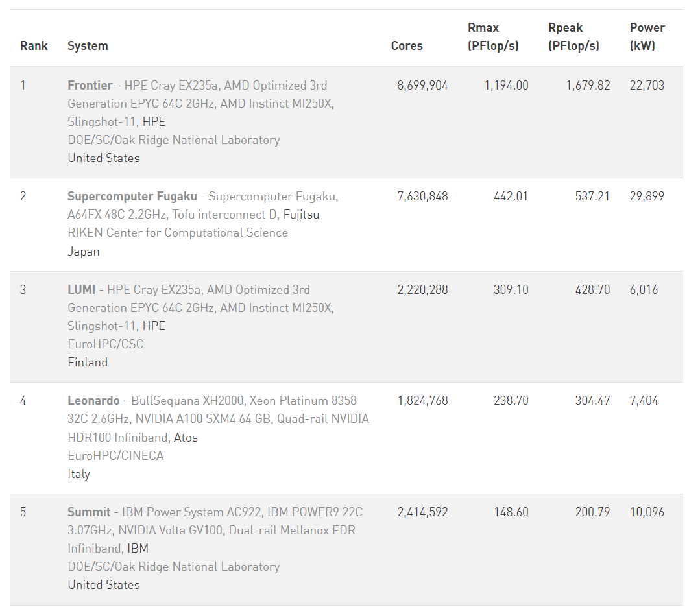Select the Rpeak value 304.47

click(x=592, y=401)
